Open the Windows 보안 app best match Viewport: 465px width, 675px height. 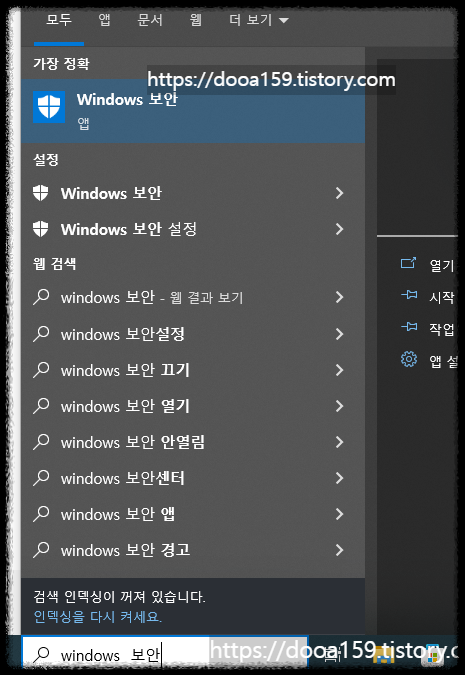pos(193,111)
